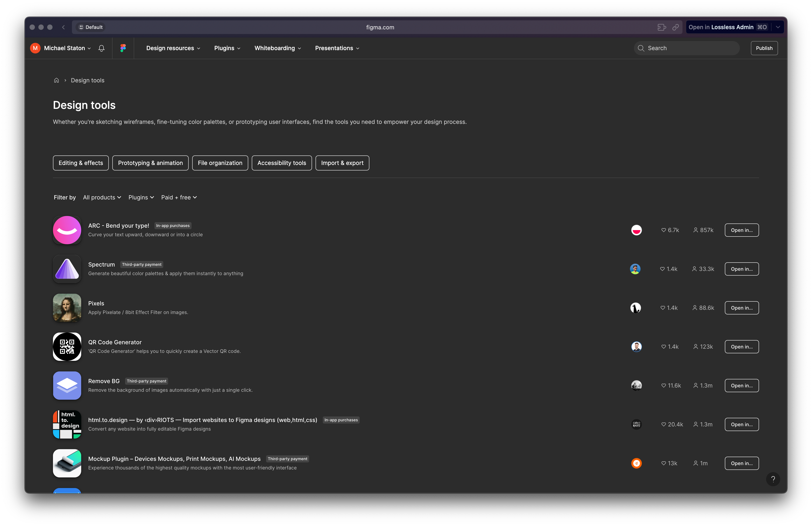The width and height of the screenshot is (812, 526).
Task: View html.to.design divRIOTS author avatar
Action: tap(636, 425)
